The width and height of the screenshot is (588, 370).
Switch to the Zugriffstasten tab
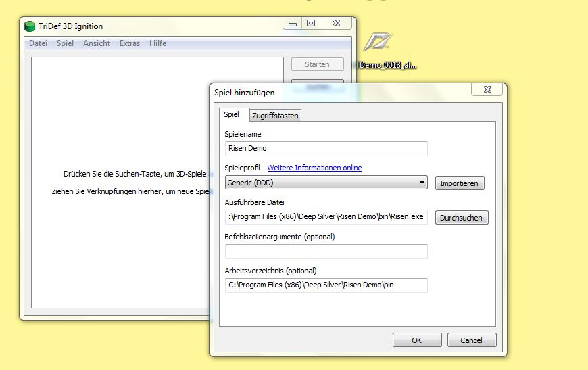(275, 116)
